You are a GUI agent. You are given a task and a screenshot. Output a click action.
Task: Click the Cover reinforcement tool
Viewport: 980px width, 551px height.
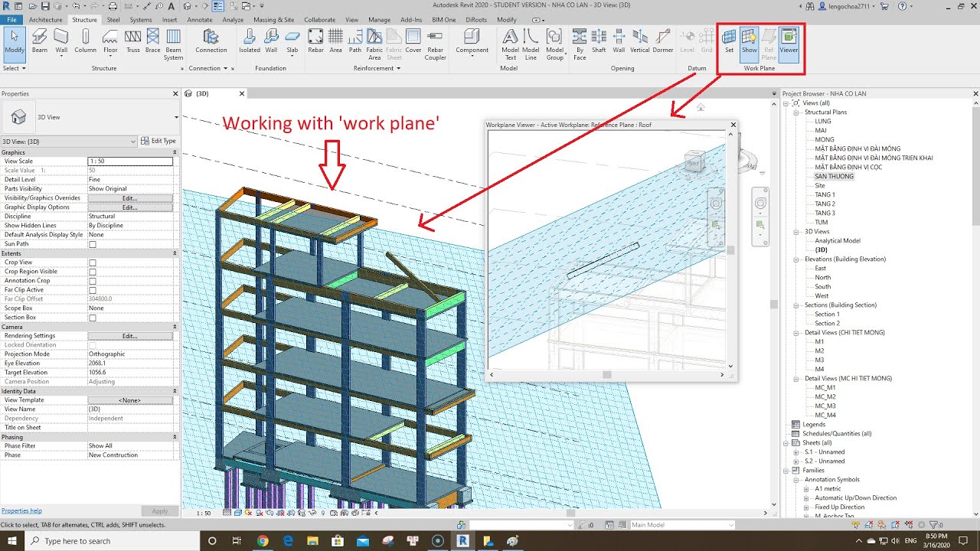point(413,41)
